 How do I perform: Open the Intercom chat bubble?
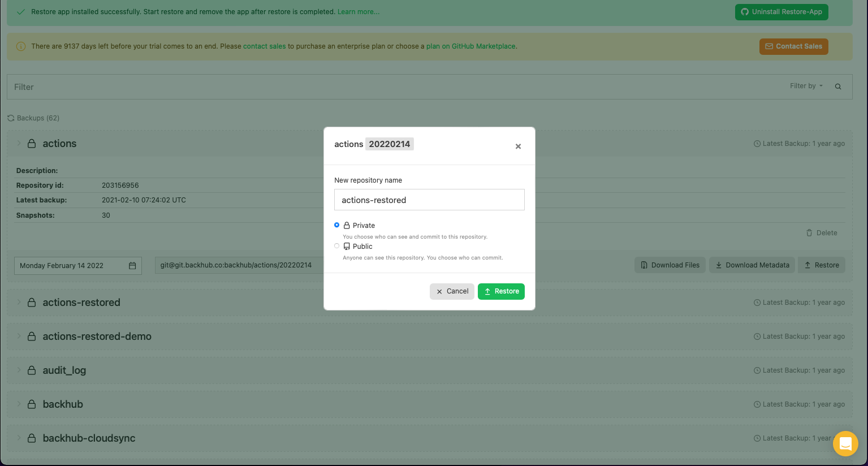pyautogui.click(x=845, y=444)
